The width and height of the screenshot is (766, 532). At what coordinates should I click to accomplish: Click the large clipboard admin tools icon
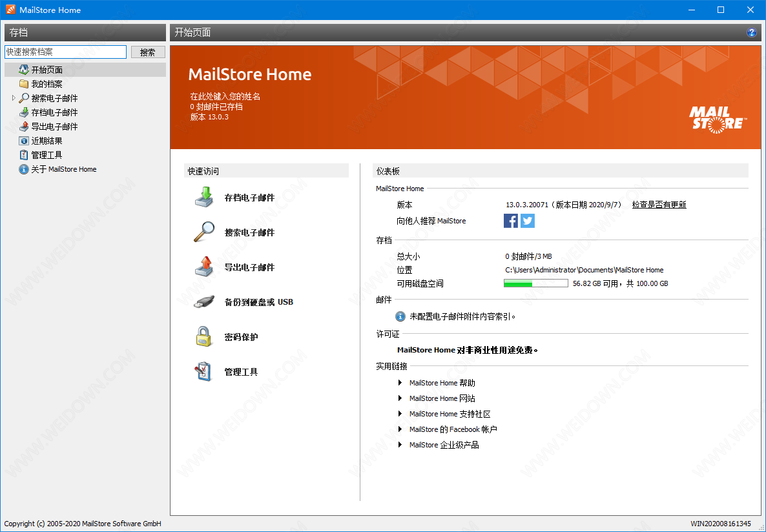coord(203,372)
